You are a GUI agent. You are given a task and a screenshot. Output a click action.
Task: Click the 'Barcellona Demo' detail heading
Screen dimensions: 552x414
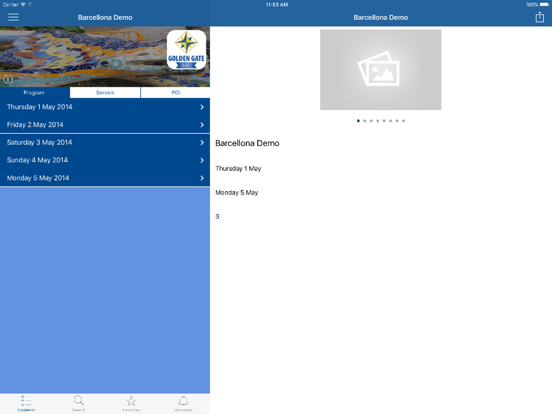247,143
